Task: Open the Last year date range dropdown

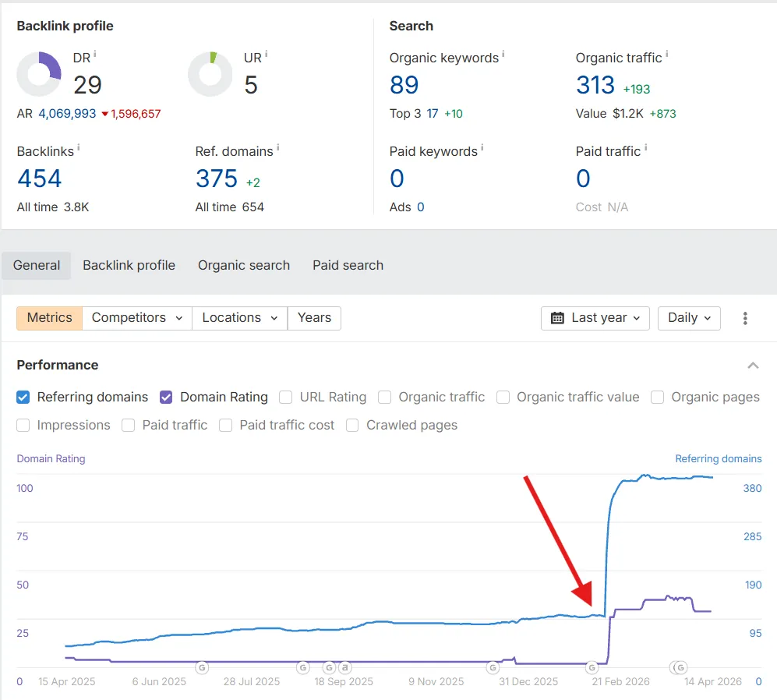Action: click(595, 318)
